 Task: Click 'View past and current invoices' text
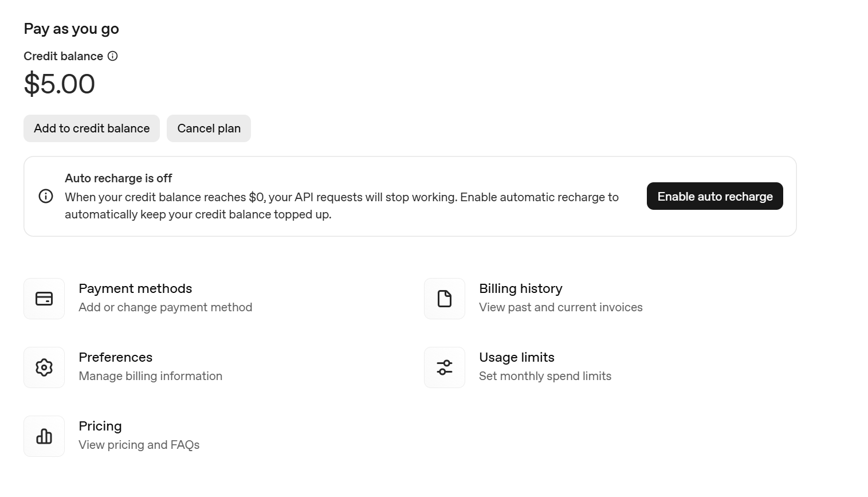[561, 307]
